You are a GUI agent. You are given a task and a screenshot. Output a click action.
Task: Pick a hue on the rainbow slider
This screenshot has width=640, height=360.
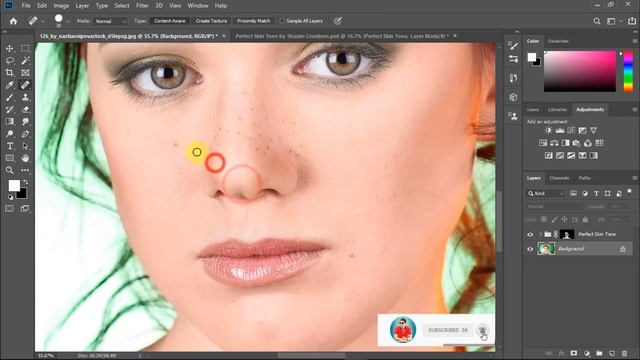point(628,71)
